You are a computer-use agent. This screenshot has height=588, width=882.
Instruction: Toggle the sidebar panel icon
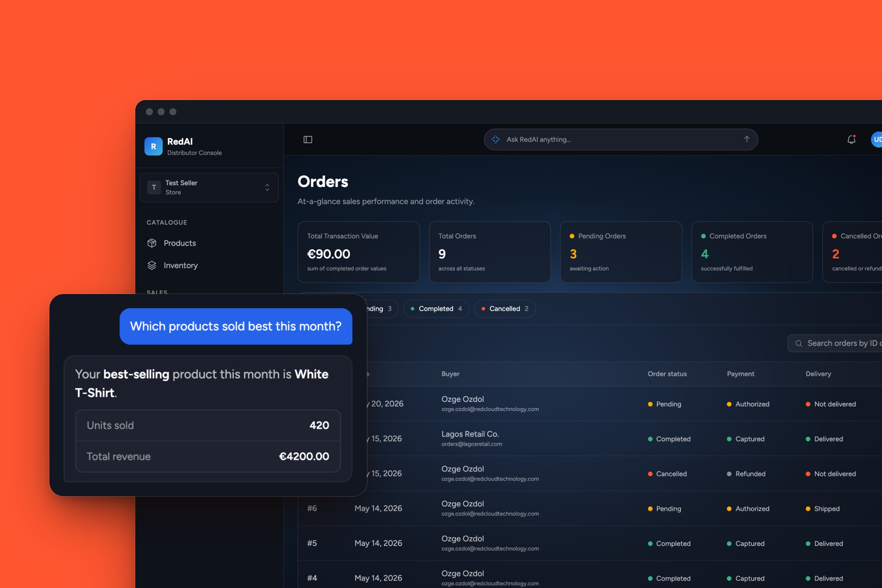[x=308, y=140]
